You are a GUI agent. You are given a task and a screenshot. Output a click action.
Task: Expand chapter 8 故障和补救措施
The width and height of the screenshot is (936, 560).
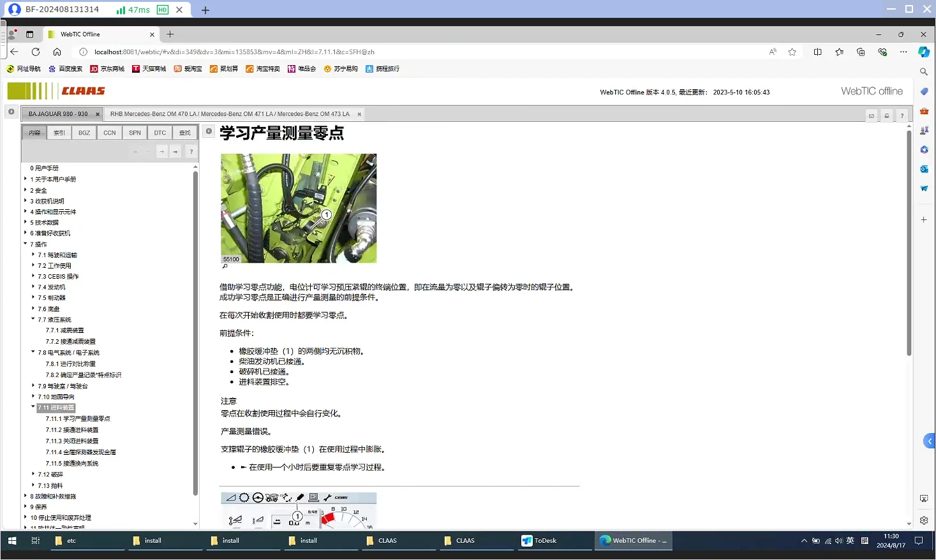pos(26,496)
